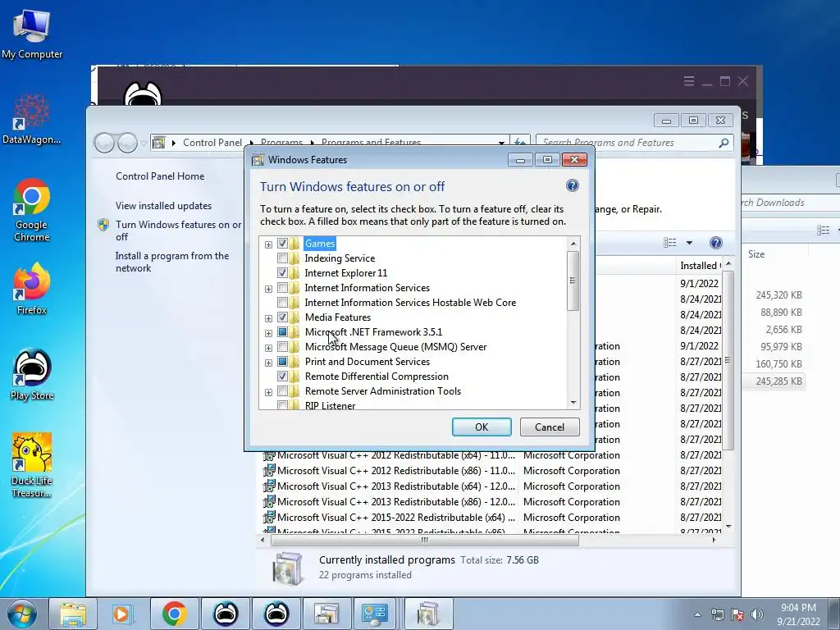Open Firefox desktop shortcut
Image resolution: width=840 pixels, height=630 pixels.
tap(32, 288)
